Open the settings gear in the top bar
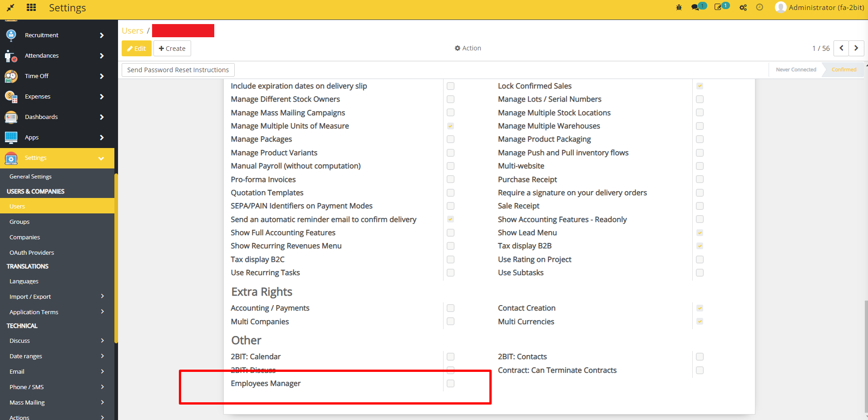Image resolution: width=868 pixels, height=420 pixels. [743, 8]
